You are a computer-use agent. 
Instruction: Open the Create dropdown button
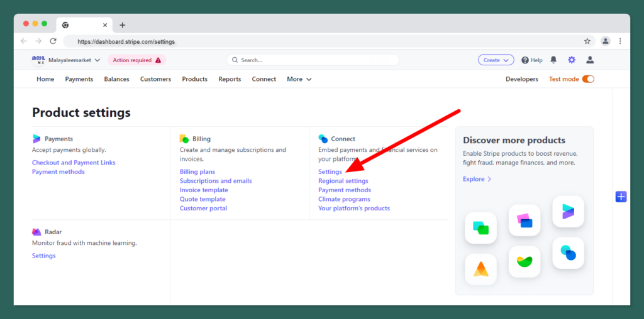click(496, 60)
